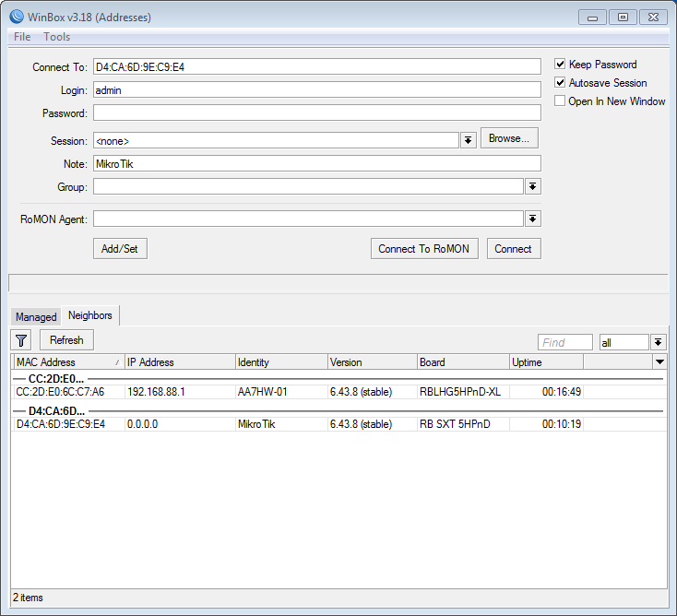Click version 6.43.8 of AA7HW-01 row
Screen dimensions: 677x616
(361, 392)
